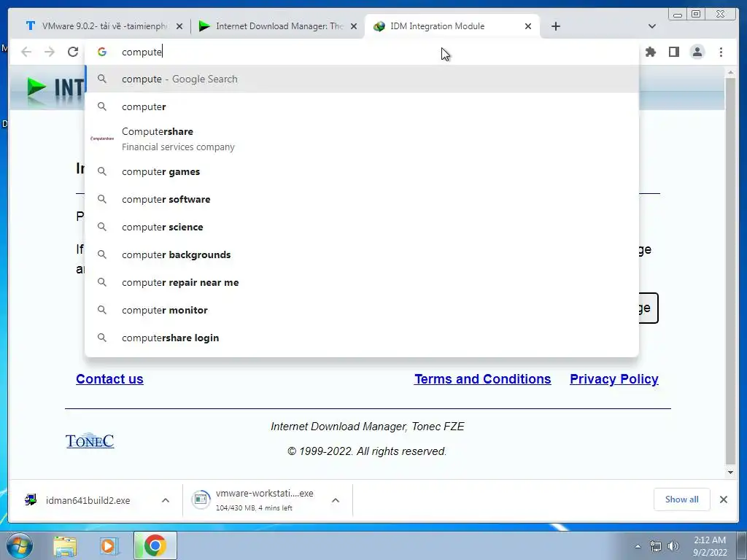The height and width of the screenshot is (560, 747).
Task: Pick 'computer science' suggestion
Action: point(362,227)
